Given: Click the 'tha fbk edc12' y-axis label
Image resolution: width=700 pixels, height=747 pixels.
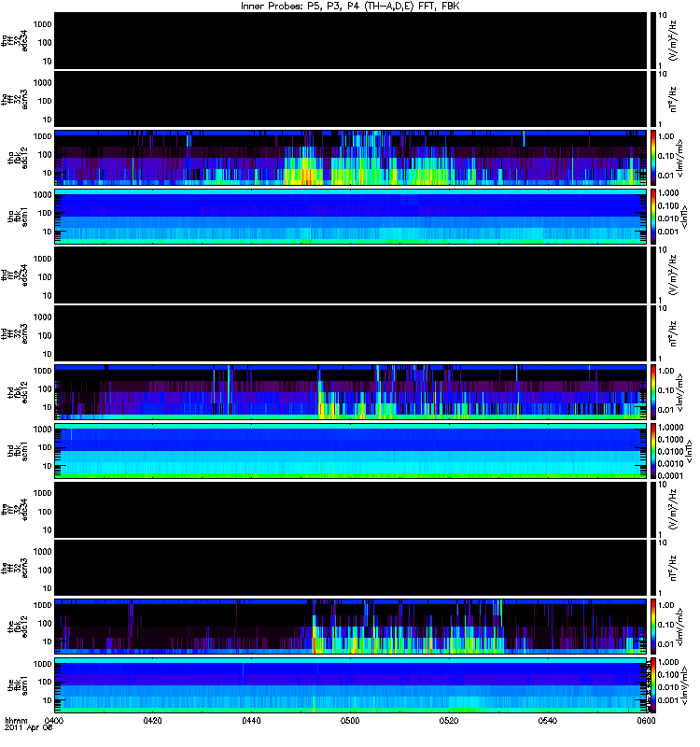Looking at the screenshot, I should click(18, 158).
